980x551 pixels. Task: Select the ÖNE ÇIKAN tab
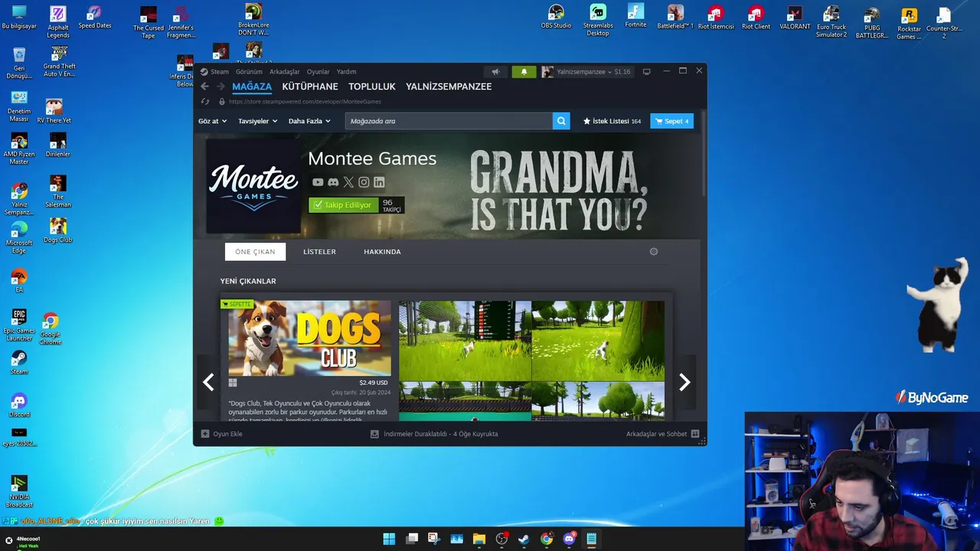[x=255, y=252]
